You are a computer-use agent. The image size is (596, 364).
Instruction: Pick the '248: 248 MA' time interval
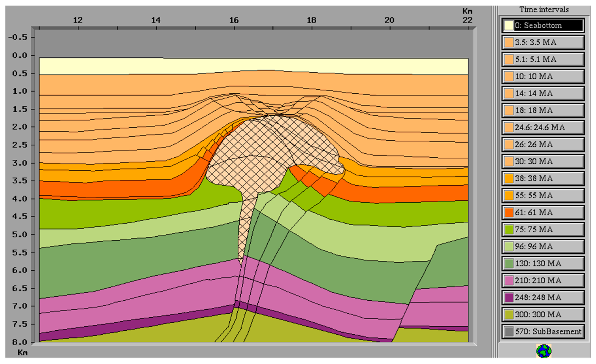click(x=543, y=297)
